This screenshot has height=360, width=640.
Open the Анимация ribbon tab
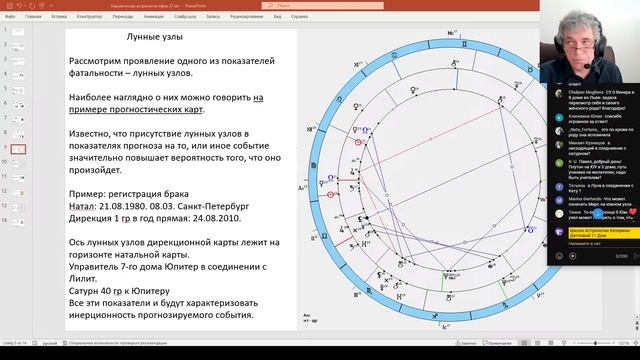click(153, 17)
